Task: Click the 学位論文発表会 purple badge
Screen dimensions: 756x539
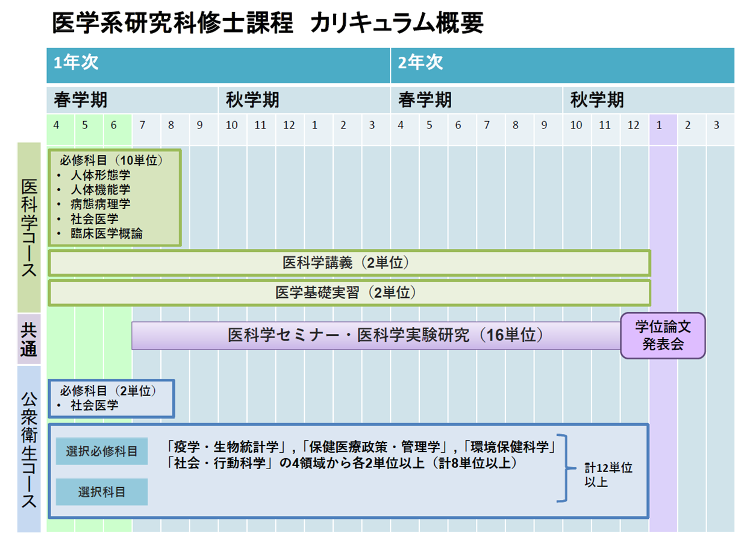Action: 661,336
